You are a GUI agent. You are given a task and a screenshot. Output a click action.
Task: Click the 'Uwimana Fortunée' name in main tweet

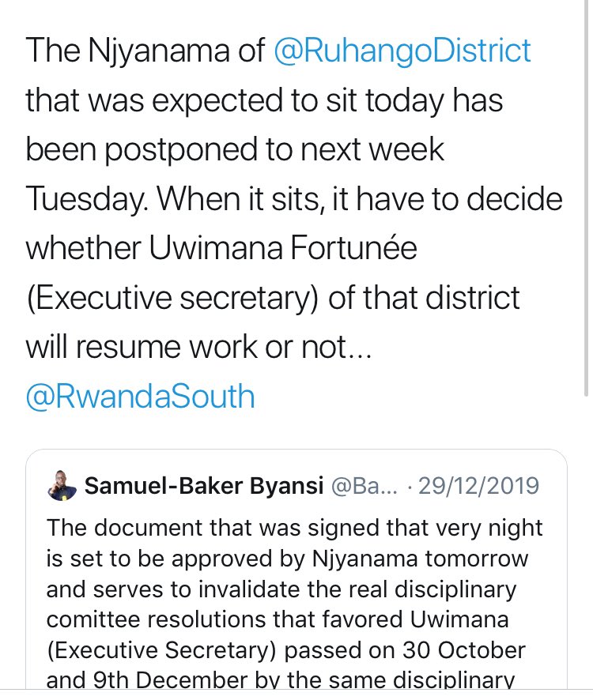(282, 248)
